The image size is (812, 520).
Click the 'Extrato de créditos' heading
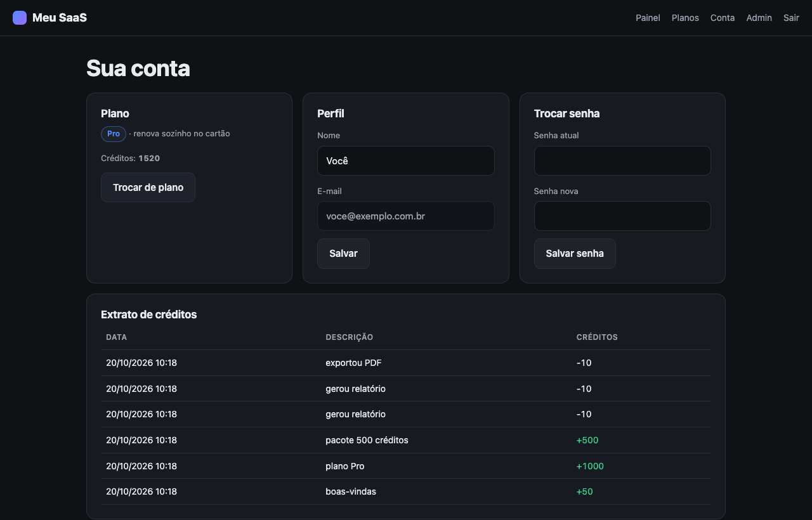coord(149,315)
